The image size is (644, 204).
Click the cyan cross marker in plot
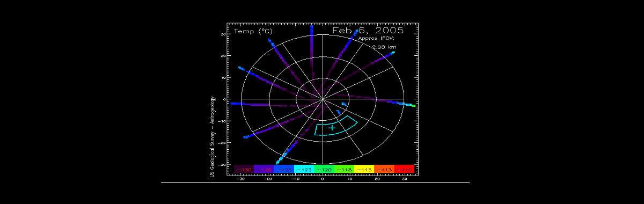(332, 127)
